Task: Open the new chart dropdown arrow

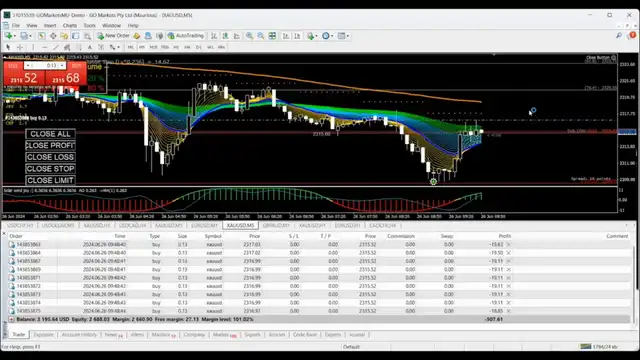Action: tap(15, 36)
